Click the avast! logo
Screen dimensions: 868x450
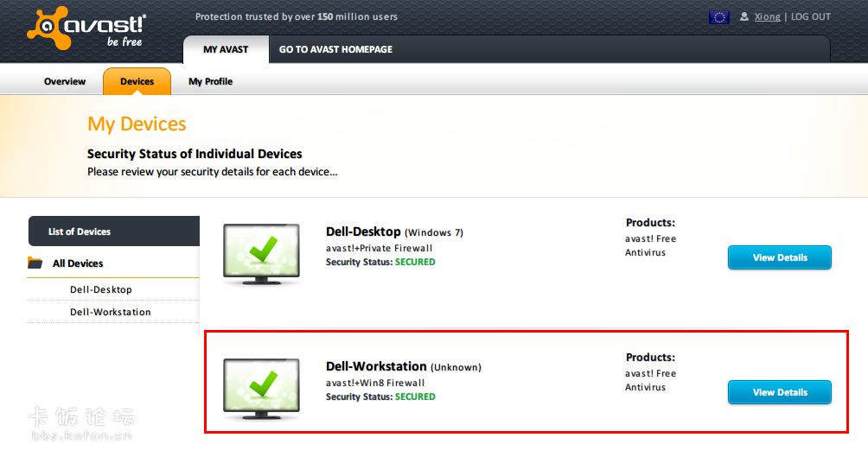point(86,29)
